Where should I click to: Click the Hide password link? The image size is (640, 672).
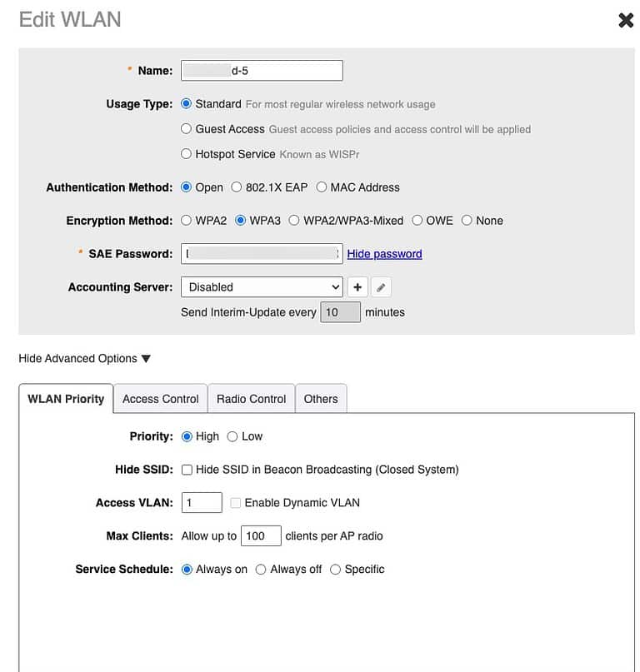pos(384,253)
